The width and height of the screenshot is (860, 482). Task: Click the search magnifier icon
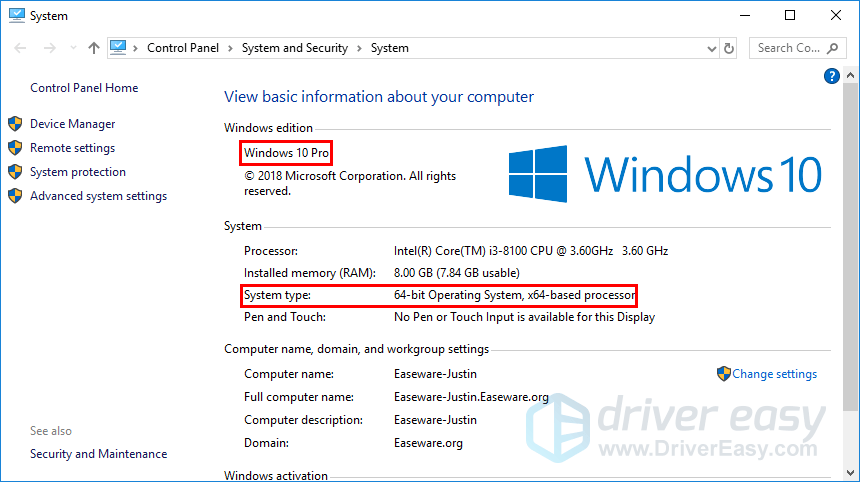tap(833, 48)
